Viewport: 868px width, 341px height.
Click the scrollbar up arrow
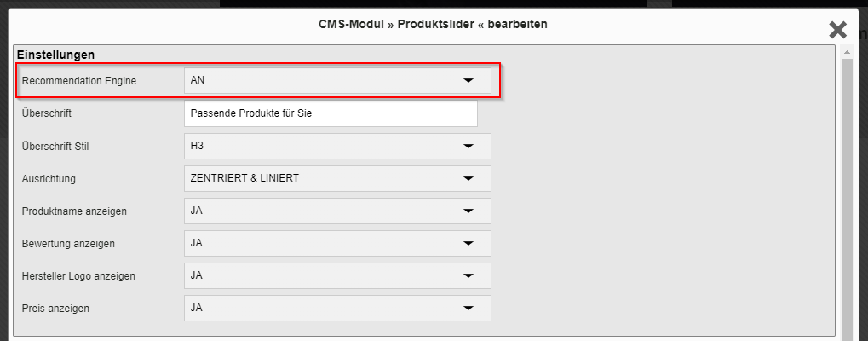point(847,52)
